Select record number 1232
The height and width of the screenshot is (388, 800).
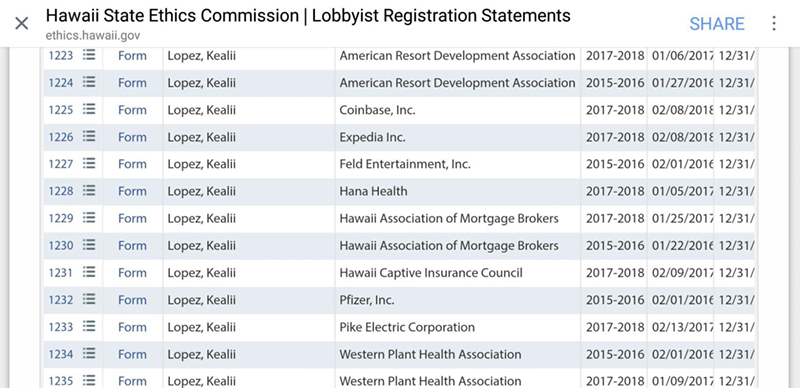tap(61, 300)
